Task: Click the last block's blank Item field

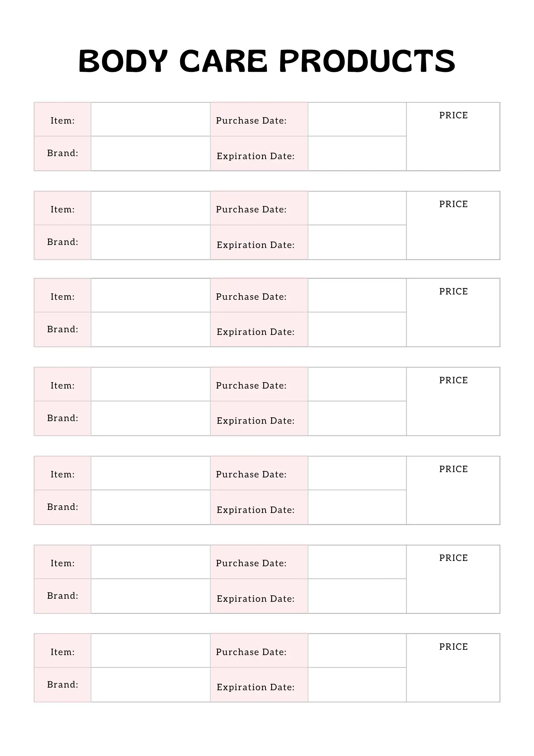Action: click(150, 651)
